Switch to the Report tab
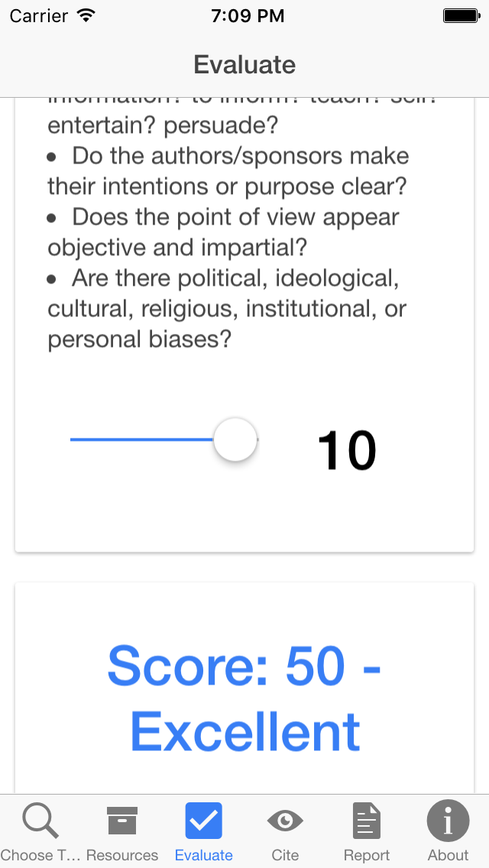 [x=367, y=833]
